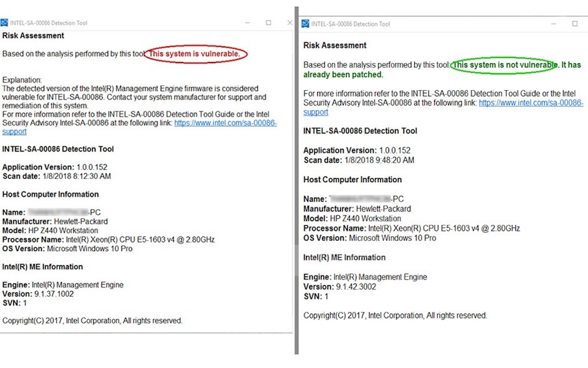Click 'Model: HP Z440 Workstation' in the left window
588x368 pixels.
[50, 231]
